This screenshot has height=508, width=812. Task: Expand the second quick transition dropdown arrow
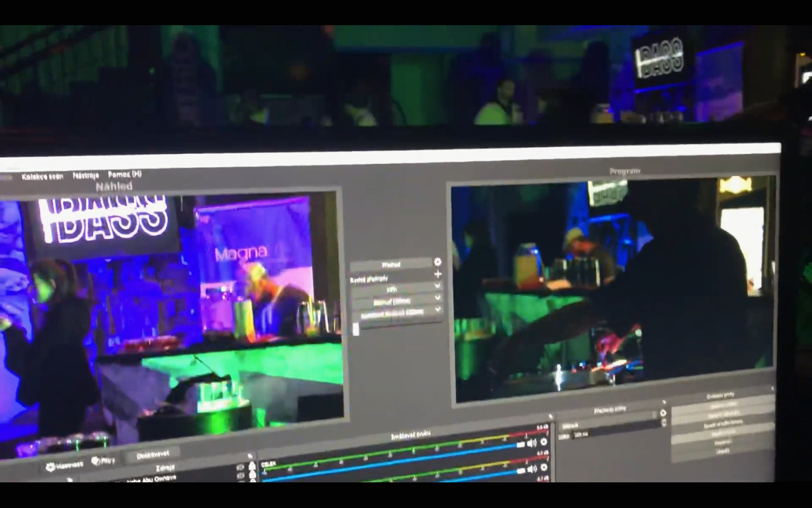click(x=438, y=297)
